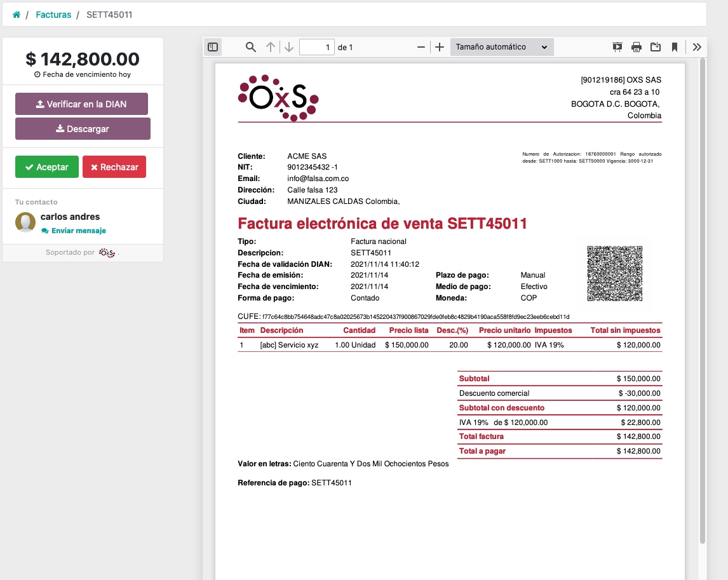Click the 'Tu contacto' heading

[x=36, y=202]
